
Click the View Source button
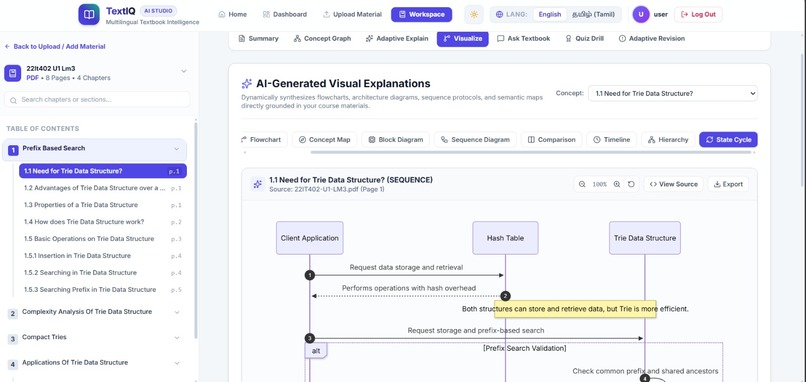pos(673,184)
